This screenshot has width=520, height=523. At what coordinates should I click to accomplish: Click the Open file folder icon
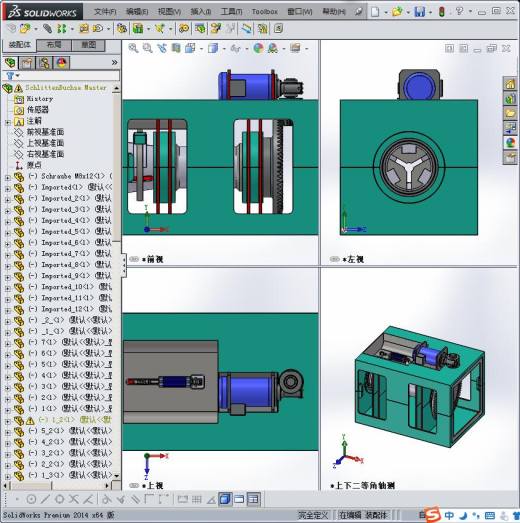point(397,12)
